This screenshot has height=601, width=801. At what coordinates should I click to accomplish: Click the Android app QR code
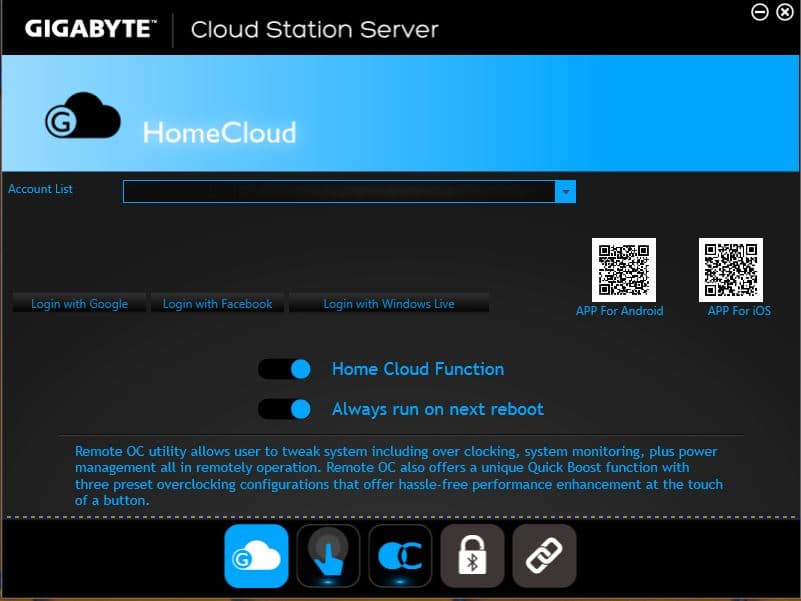point(623,270)
